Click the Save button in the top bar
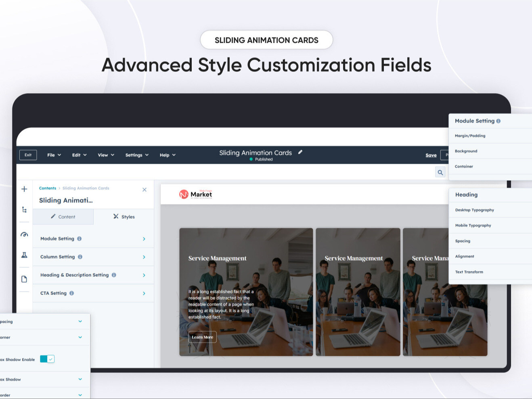This screenshot has width=532, height=399. coord(431,155)
